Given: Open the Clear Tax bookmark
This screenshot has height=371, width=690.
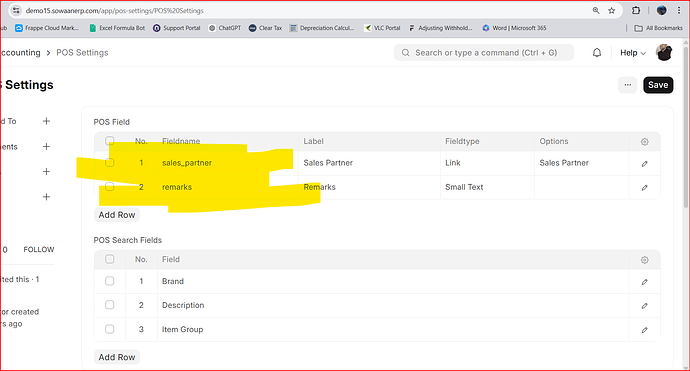Looking at the screenshot, I should point(265,28).
